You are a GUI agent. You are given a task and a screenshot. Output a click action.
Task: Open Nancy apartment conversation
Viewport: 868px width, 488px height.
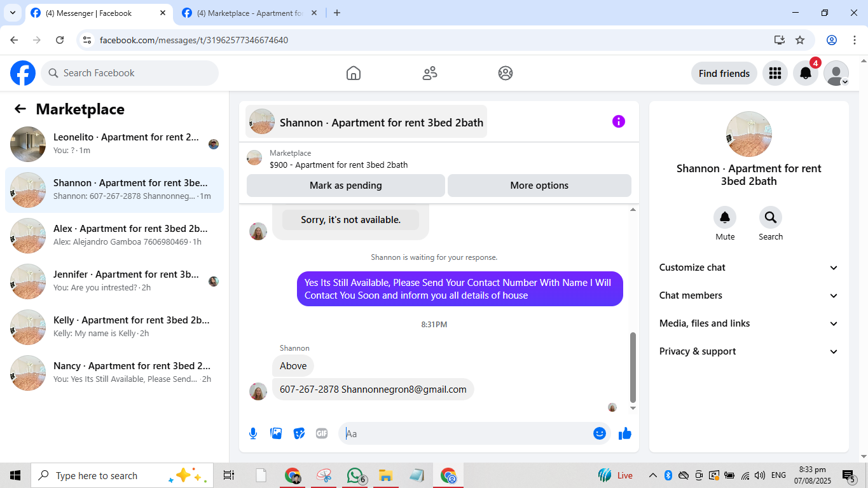(114, 373)
